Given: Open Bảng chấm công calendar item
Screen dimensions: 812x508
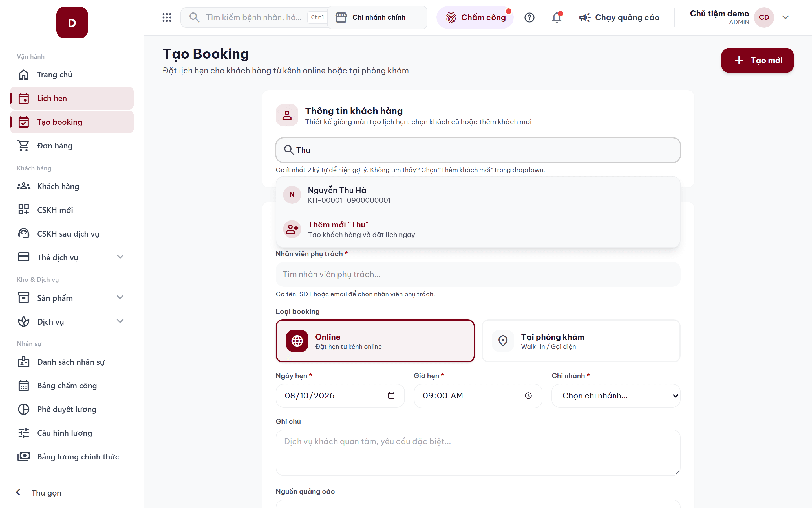Looking at the screenshot, I should point(72,385).
